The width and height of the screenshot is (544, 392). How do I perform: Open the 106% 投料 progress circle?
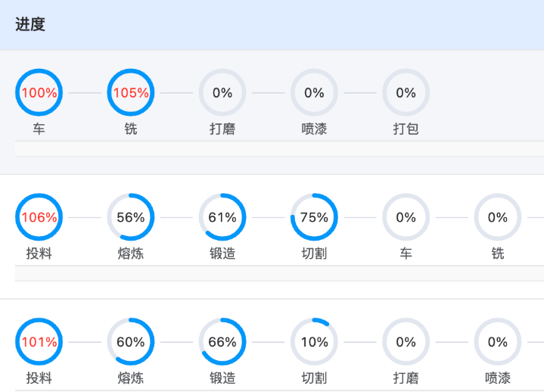point(39,217)
